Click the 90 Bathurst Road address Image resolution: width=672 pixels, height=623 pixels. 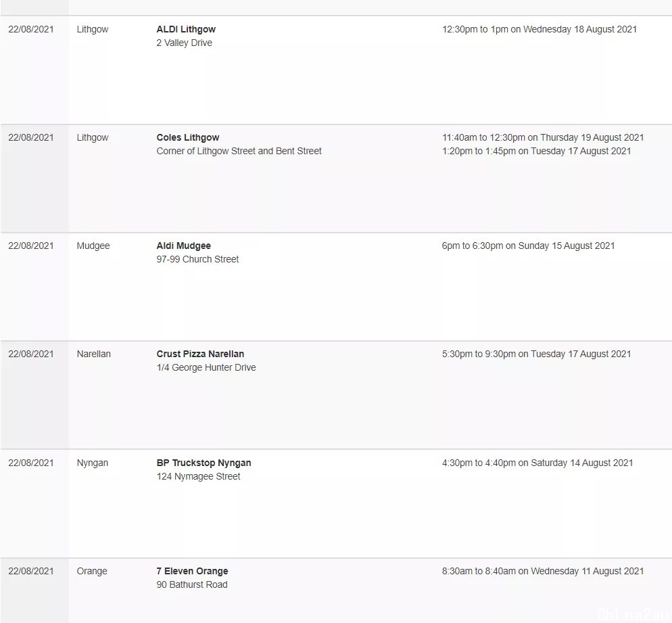tap(192, 585)
